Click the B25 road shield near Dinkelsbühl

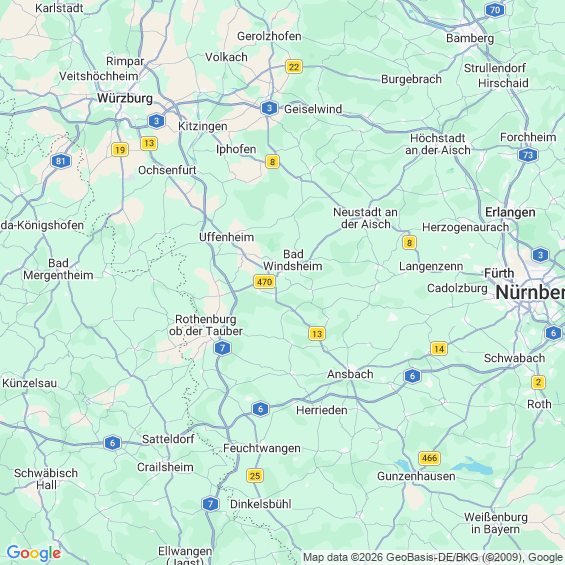tap(255, 476)
